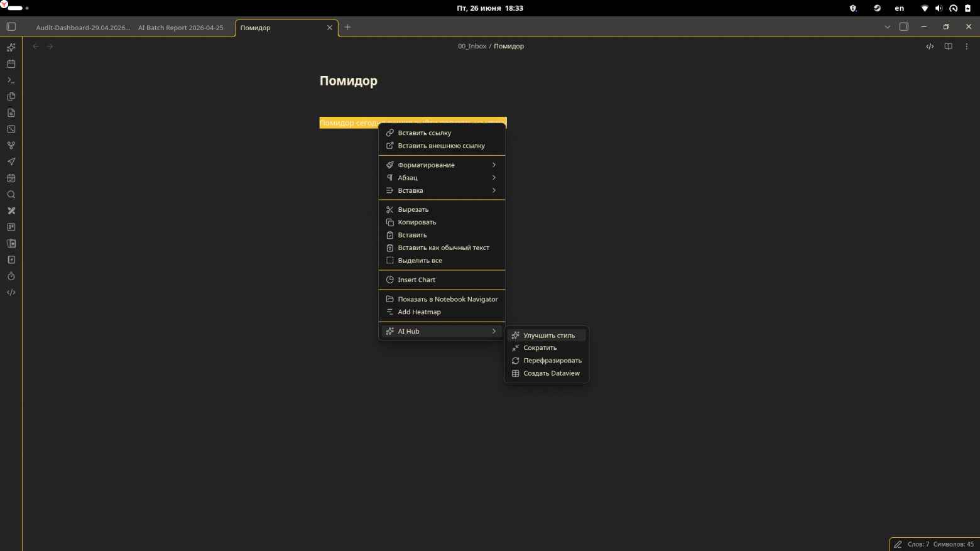Select the Помидор tab
This screenshot has width=980, height=551.
[x=287, y=28]
